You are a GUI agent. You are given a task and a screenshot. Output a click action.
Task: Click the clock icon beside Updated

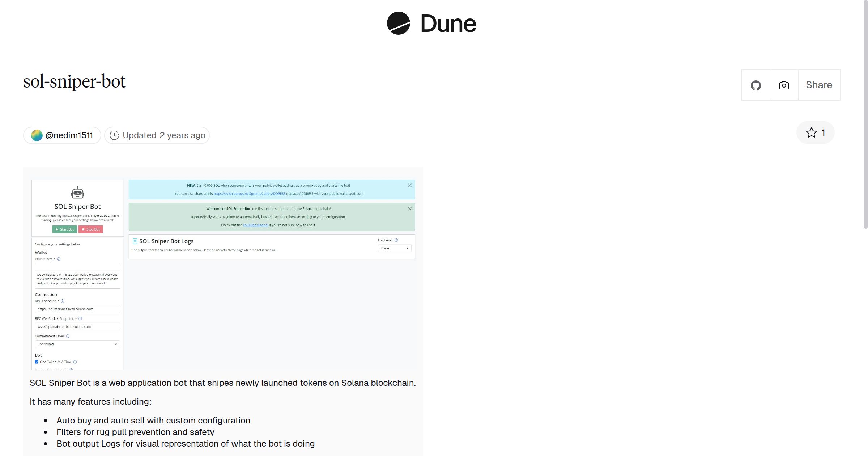tap(114, 135)
